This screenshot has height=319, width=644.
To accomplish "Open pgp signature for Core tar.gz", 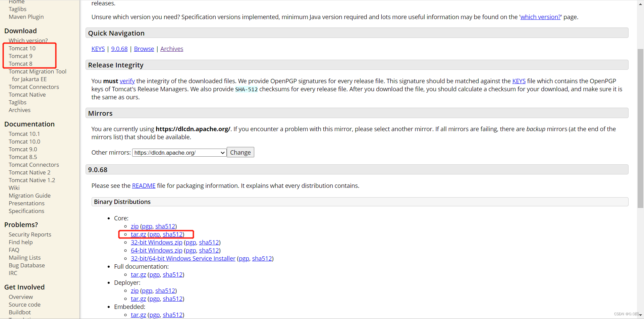I will coord(155,234).
